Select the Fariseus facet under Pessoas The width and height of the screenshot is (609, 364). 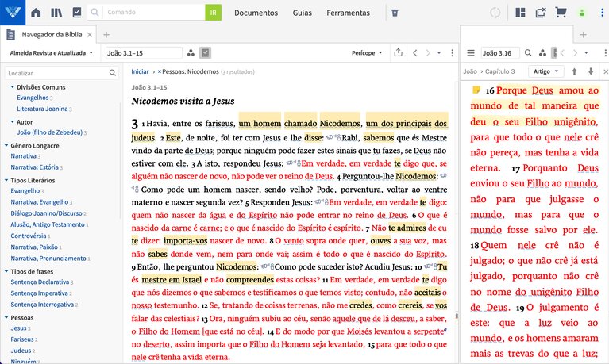click(x=22, y=339)
